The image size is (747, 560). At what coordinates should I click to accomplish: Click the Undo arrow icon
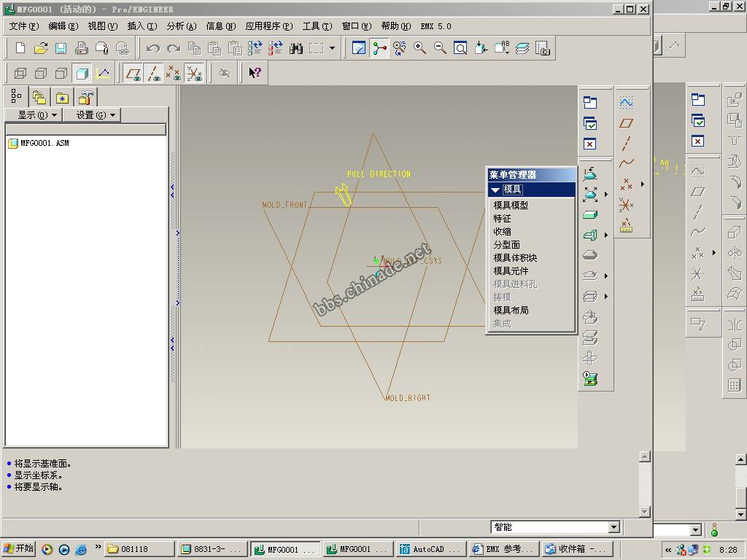click(153, 48)
